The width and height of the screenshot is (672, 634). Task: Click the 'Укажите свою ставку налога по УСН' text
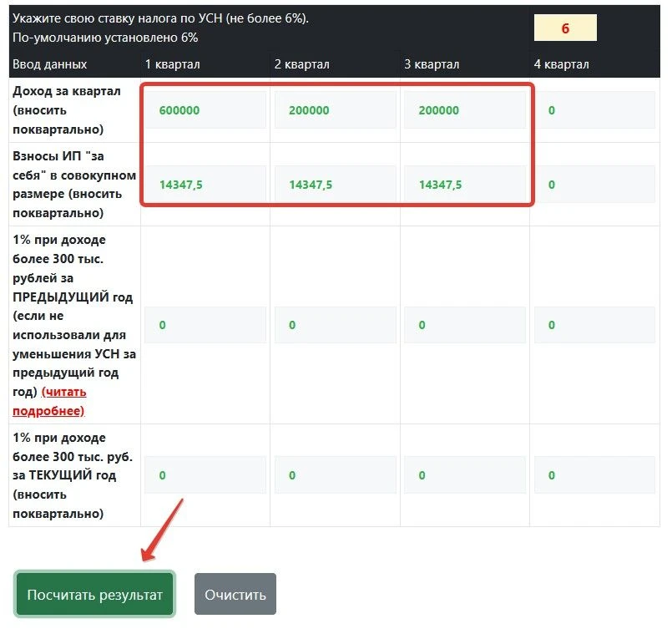[x=161, y=18]
